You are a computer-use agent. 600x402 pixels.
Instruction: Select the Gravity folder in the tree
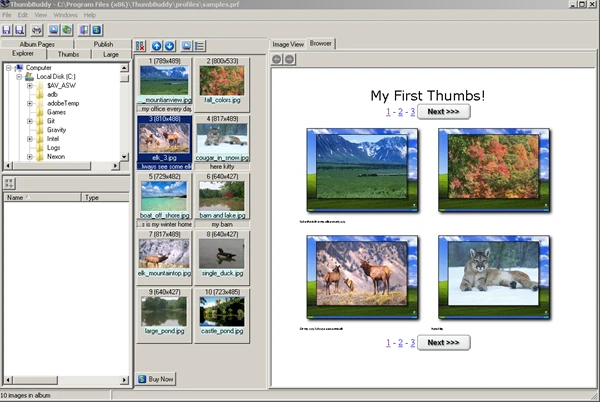(56, 130)
